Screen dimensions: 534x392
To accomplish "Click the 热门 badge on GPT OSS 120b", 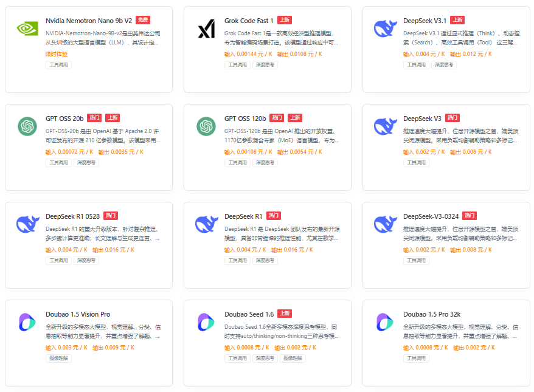I will pyautogui.click(x=277, y=118).
